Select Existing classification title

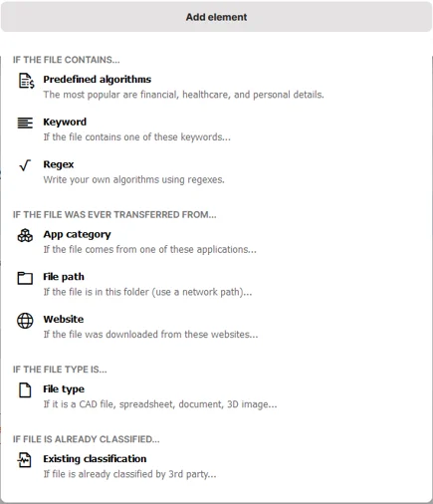(x=95, y=459)
